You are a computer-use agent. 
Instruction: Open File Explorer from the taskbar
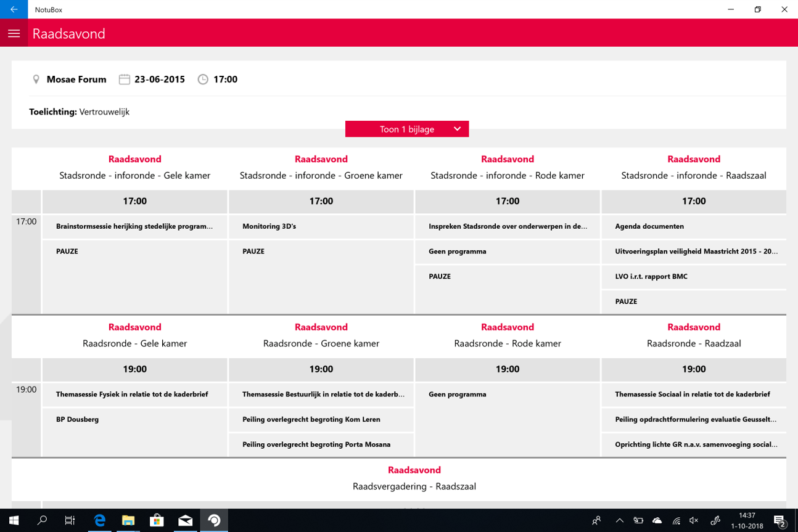128,521
